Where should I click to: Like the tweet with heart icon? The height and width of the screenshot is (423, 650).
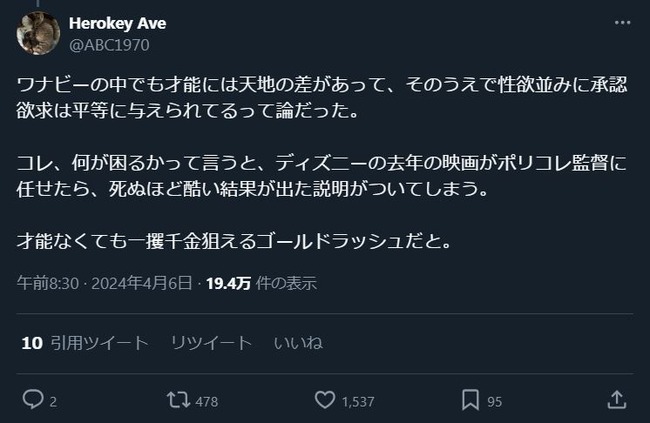324,400
